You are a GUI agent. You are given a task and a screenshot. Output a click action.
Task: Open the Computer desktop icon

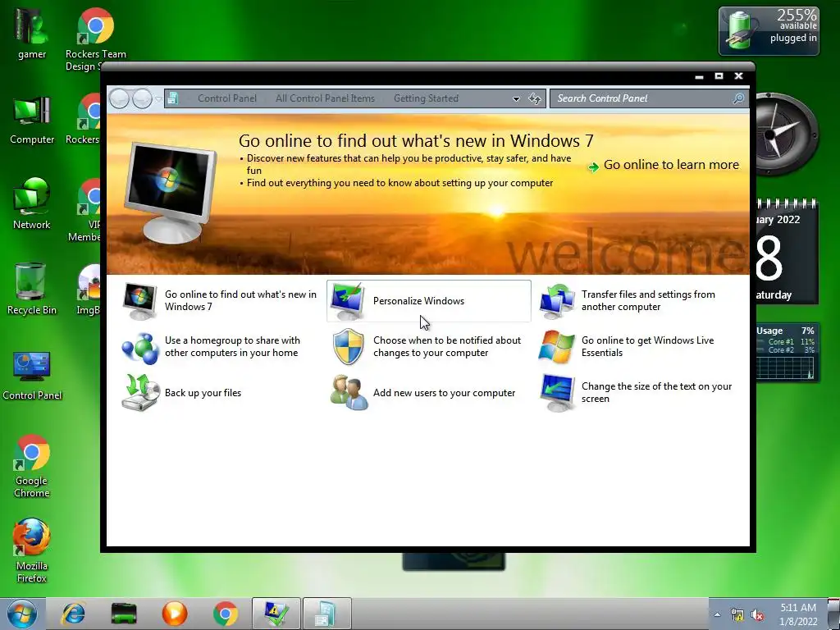point(32,120)
